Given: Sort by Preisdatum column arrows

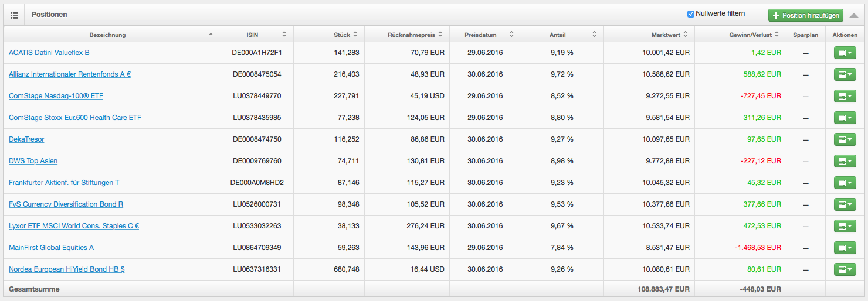Looking at the screenshot, I should (x=512, y=35).
